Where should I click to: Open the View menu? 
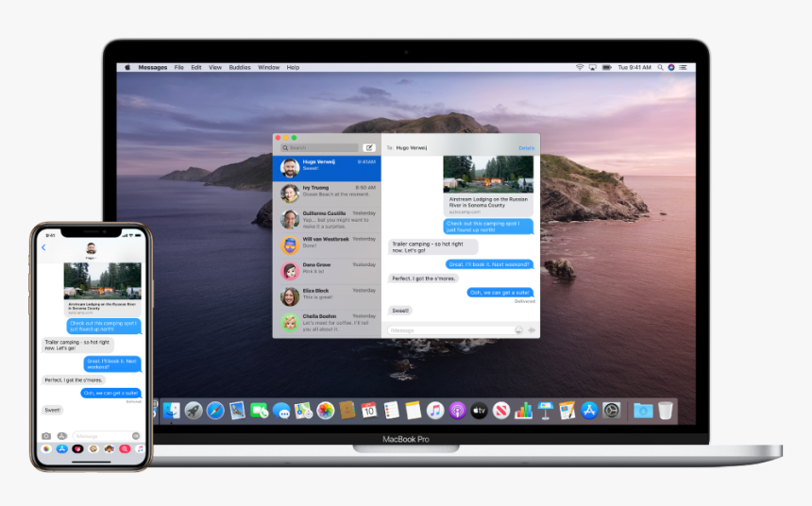[215, 67]
